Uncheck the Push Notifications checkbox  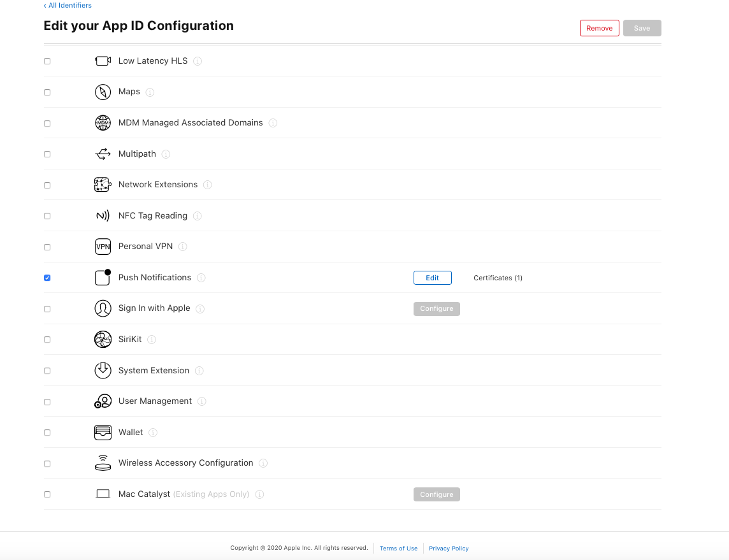coord(47,278)
